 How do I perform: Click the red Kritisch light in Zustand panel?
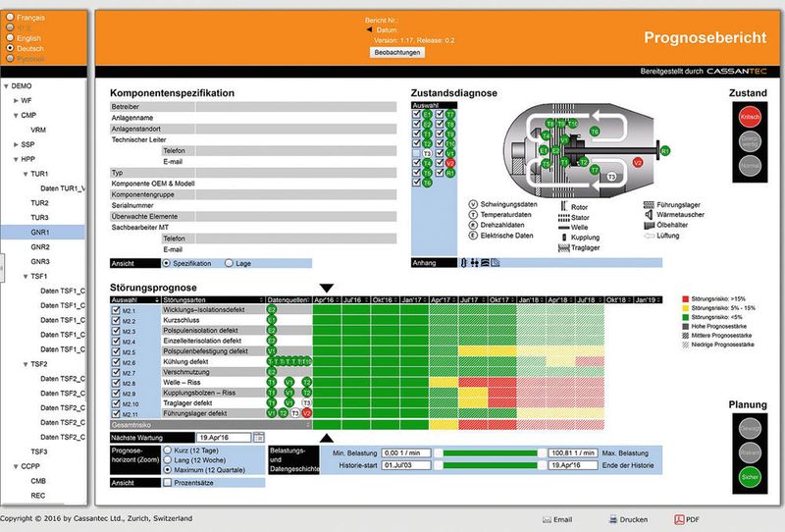[750, 117]
